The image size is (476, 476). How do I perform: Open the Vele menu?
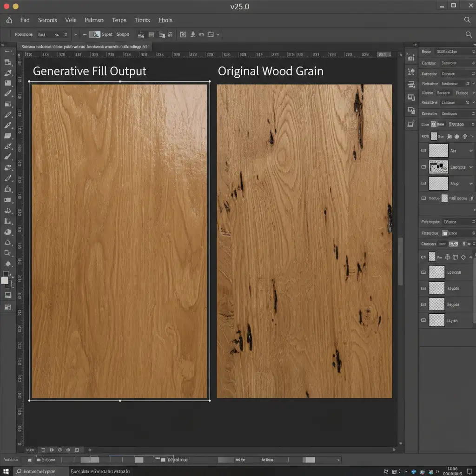coord(71,20)
